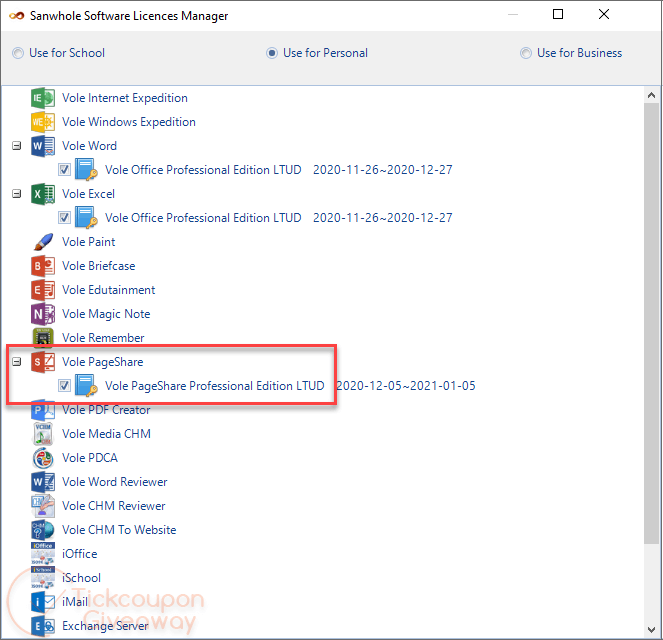Viewport: 663px width, 640px height.
Task: Click the iMail envelope icon
Action: (x=43, y=602)
